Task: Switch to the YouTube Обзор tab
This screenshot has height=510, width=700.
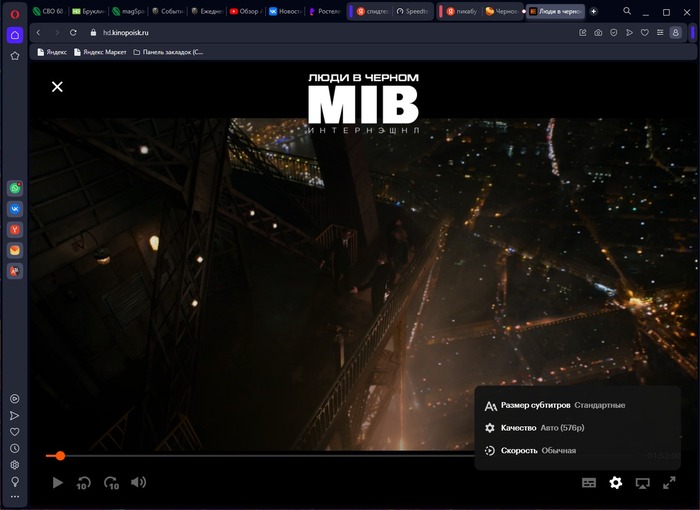Action: 246,12
